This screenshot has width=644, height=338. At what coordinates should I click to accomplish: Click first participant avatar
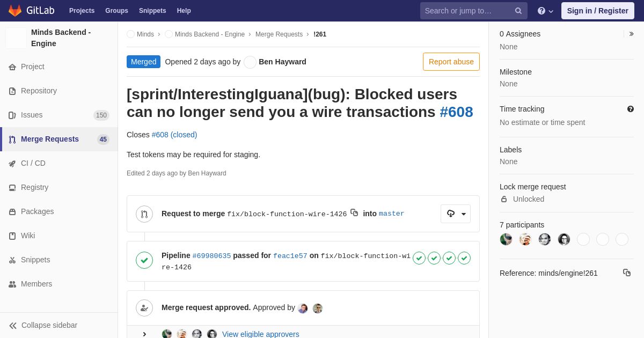point(506,239)
